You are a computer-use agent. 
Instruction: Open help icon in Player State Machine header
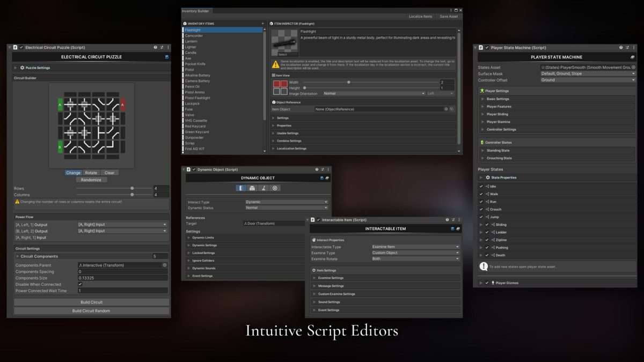(621, 48)
